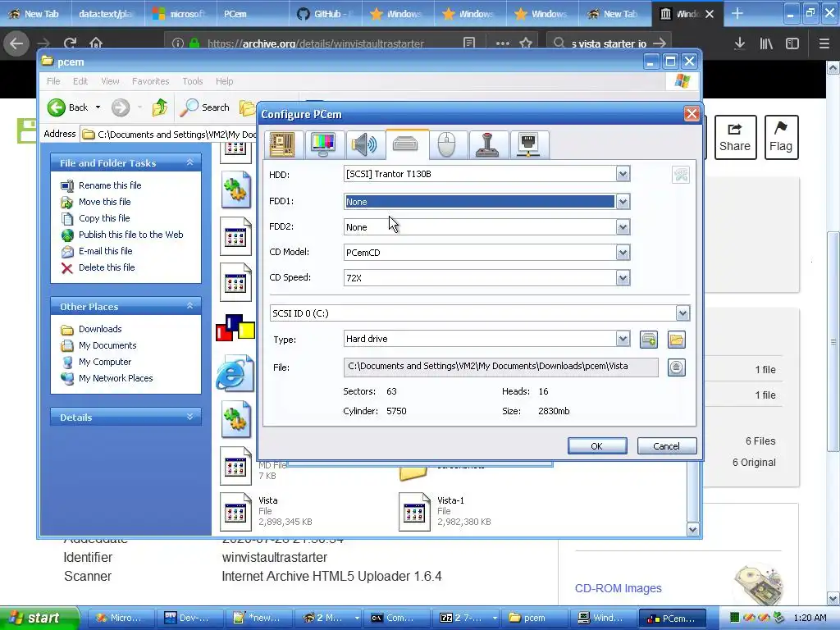Click OK in Configure PCem
Image resolution: width=840 pixels, height=630 pixels.
597,446
